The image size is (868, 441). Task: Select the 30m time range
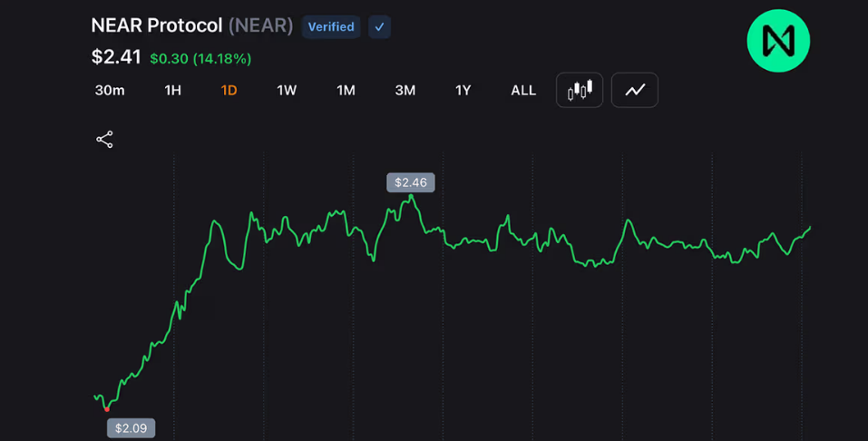pos(110,91)
